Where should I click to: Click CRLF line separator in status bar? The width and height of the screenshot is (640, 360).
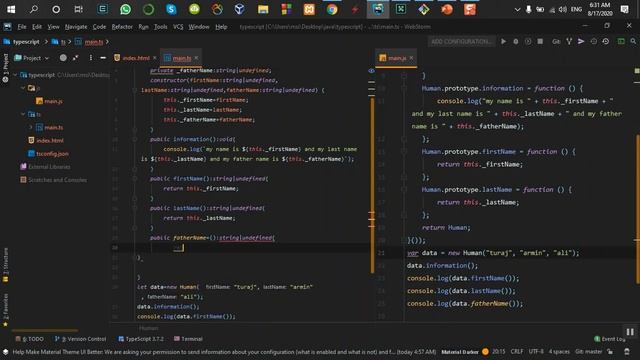(x=517, y=351)
